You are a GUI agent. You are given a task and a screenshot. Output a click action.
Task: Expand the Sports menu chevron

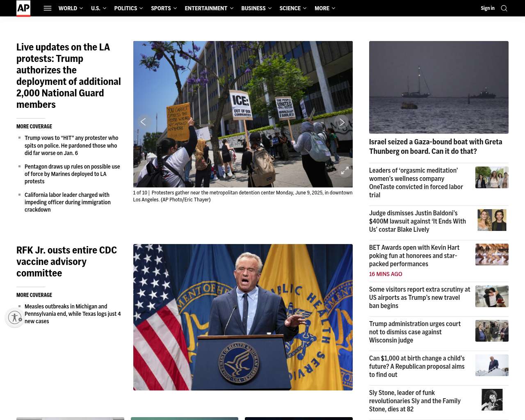[175, 8]
